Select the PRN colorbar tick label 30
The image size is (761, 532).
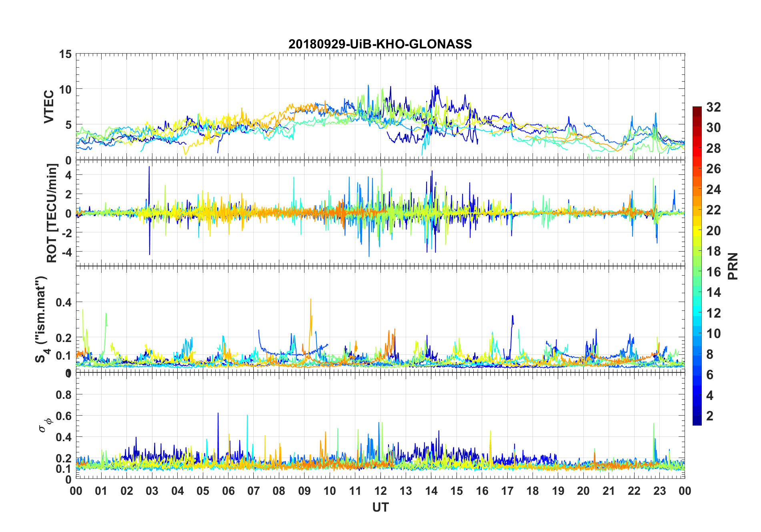coord(714,128)
